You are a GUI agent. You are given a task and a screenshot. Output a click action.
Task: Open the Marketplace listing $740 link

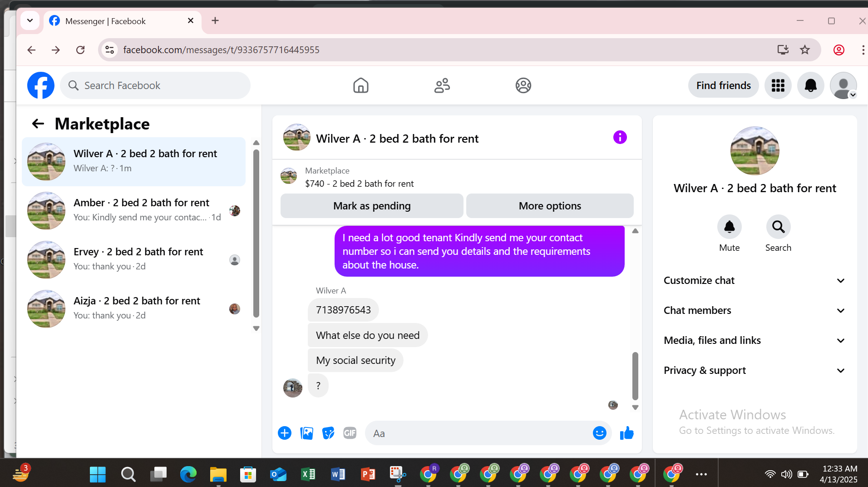(359, 184)
